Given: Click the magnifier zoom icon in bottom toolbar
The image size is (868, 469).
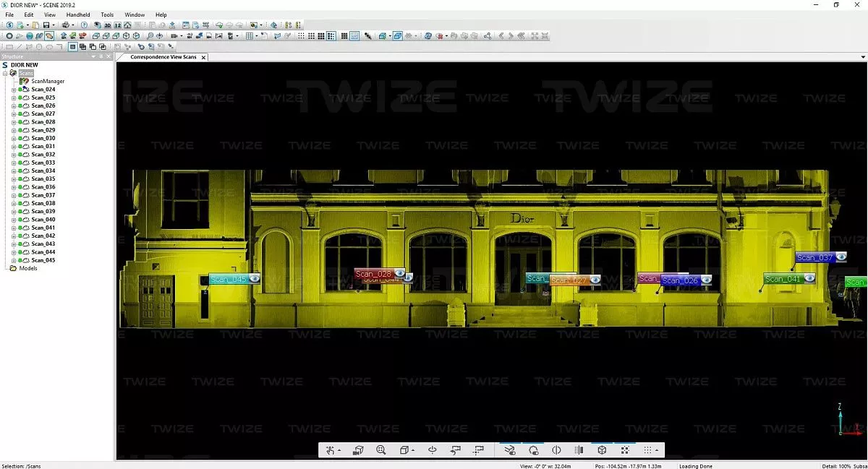Looking at the screenshot, I should 381,450.
